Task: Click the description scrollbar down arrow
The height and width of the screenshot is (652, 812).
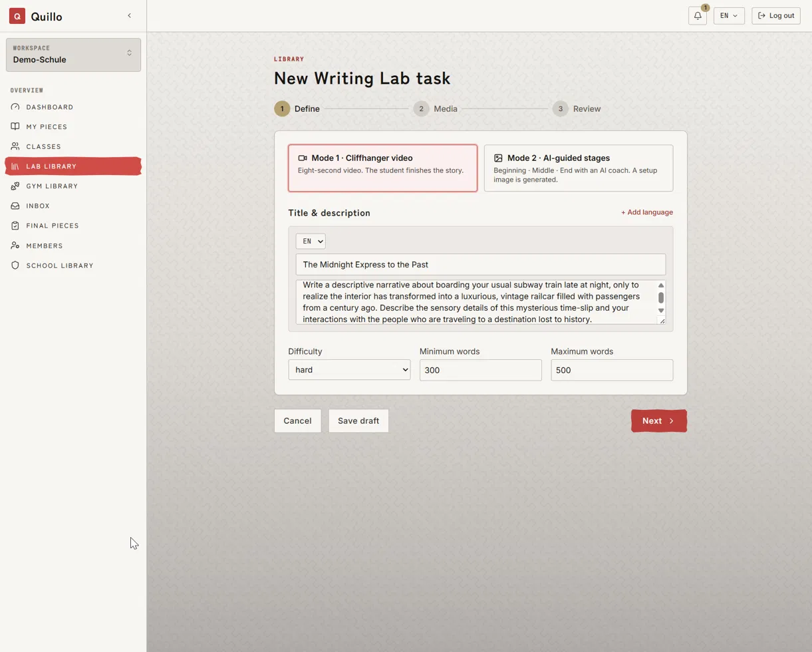Action: pyautogui.click(x=661, y=311)
